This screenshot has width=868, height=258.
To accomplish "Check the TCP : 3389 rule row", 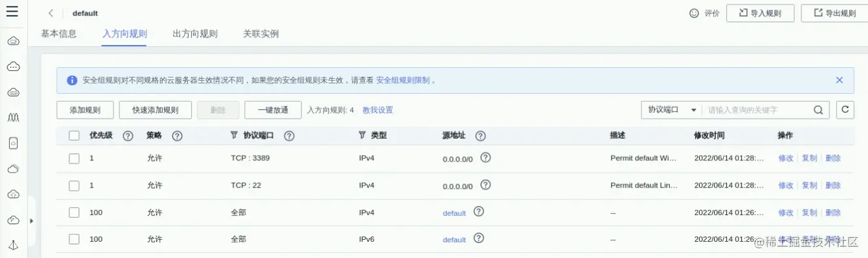I will click(74, 158).
